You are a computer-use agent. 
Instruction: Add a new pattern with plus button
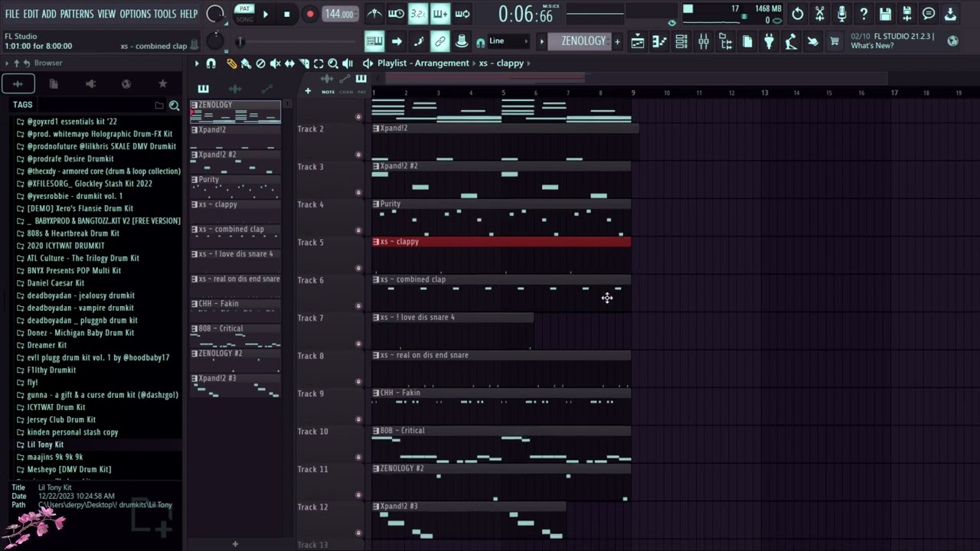(x=617, y=41)
